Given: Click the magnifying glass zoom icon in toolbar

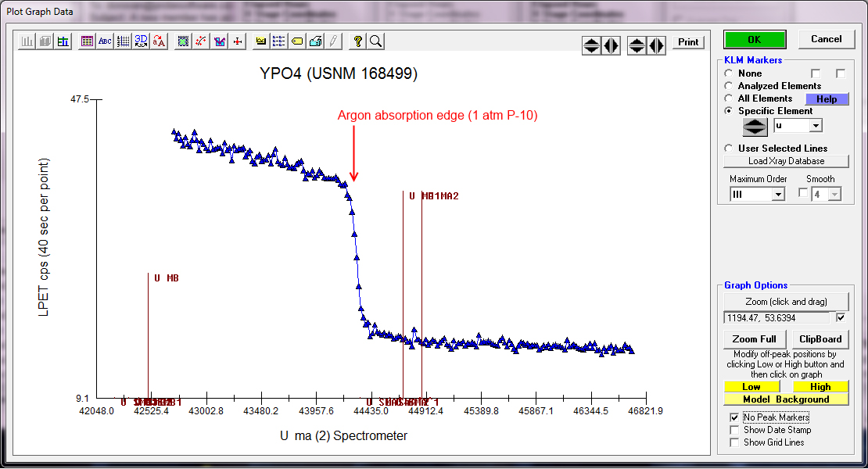Looking at the screenshot, I should pos(376,41).
